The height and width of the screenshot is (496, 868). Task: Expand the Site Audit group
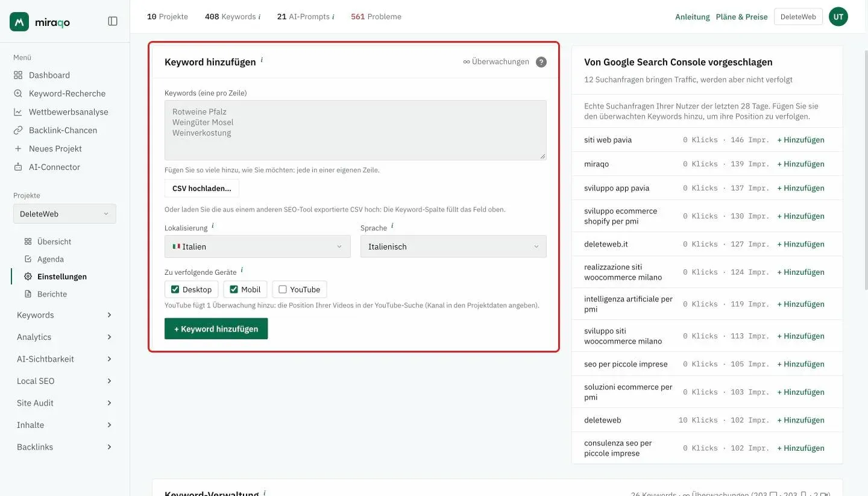coord(64,403)
